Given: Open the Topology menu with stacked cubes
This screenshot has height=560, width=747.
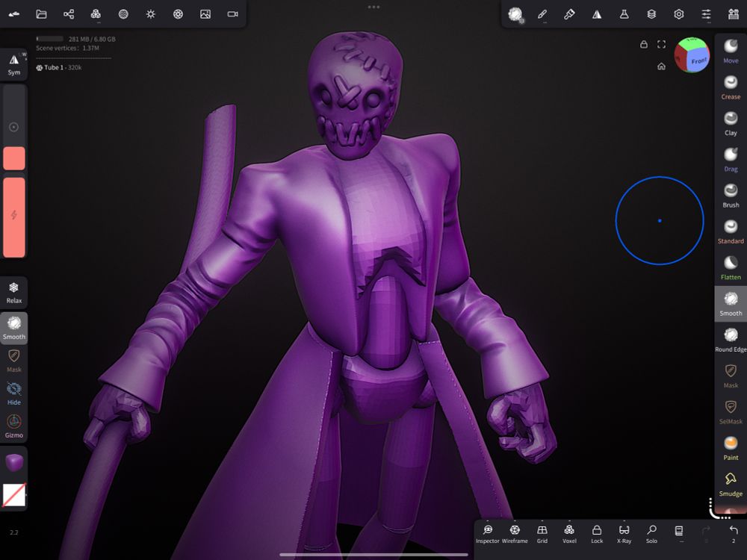Looking at the screenshot, I should click(x=96, y=14).
